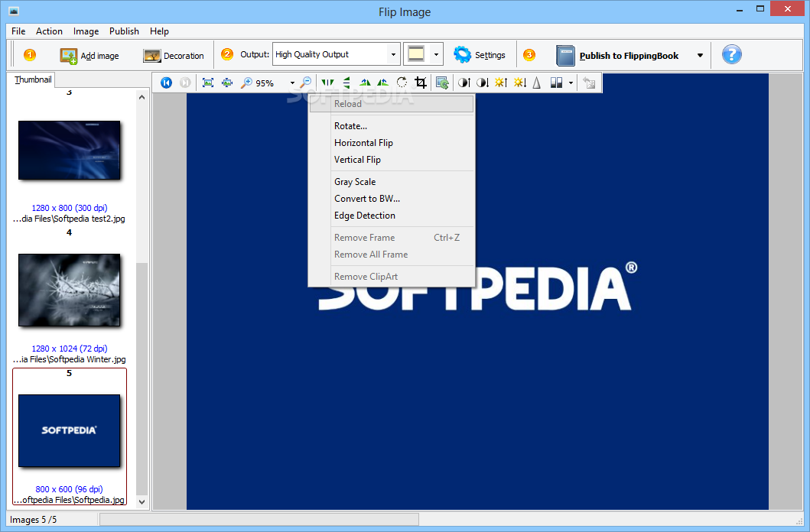The width and height of the screenshot is (810, 532).
Task: Click Publish to FlippingBook button
Action: coord(616,55)
